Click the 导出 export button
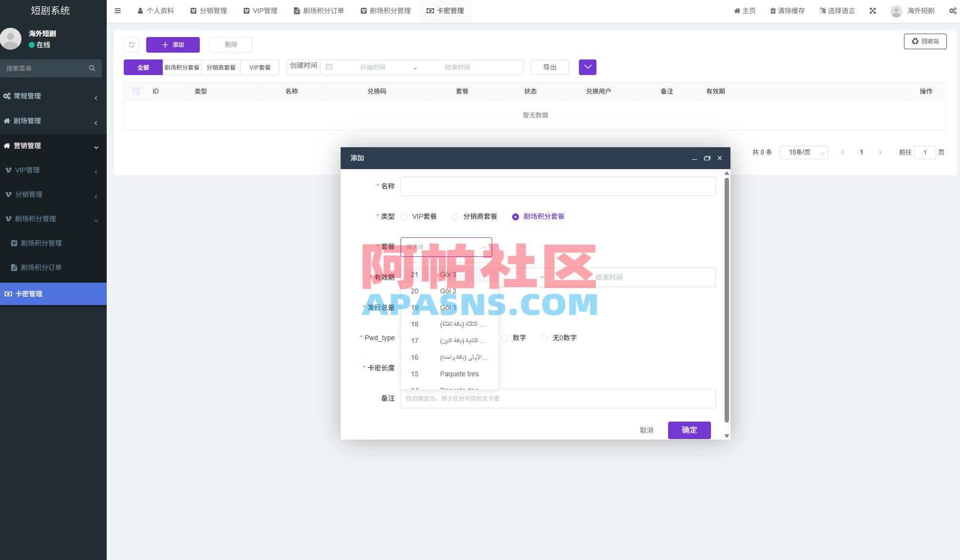Viewport: 960px width, 560px height. click(549, 67)
